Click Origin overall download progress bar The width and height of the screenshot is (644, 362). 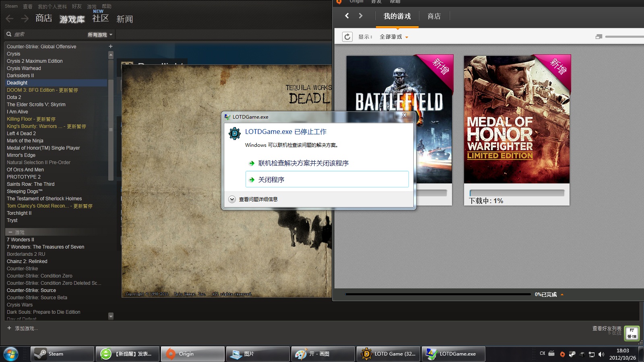click(x=438, y=294)
